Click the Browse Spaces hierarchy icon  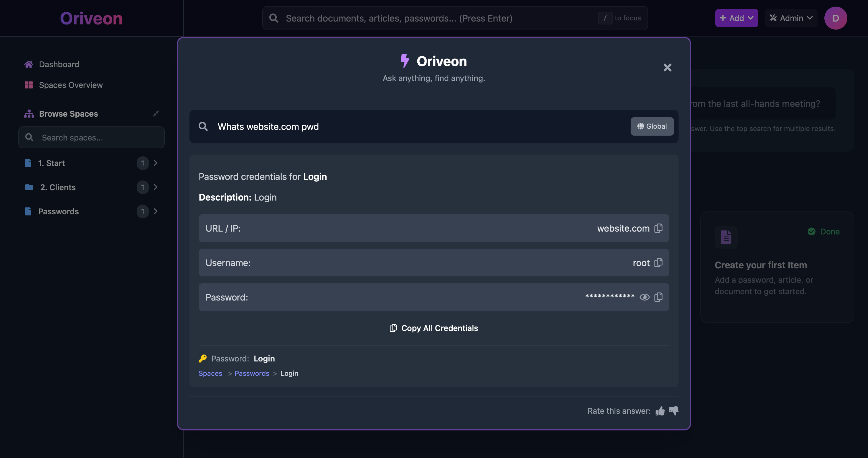[29, 114]
